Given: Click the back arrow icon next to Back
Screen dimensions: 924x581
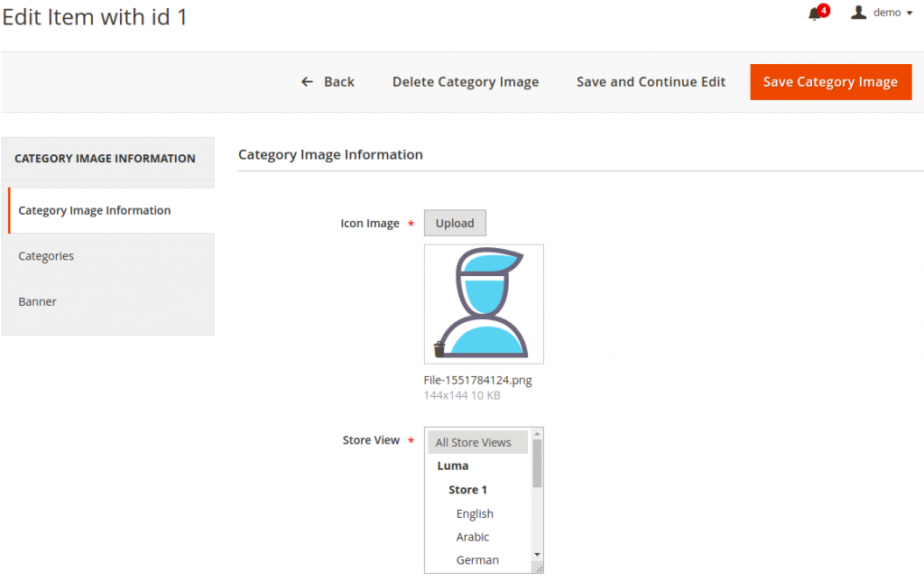Looking at the screenshot, I should 306,81.
